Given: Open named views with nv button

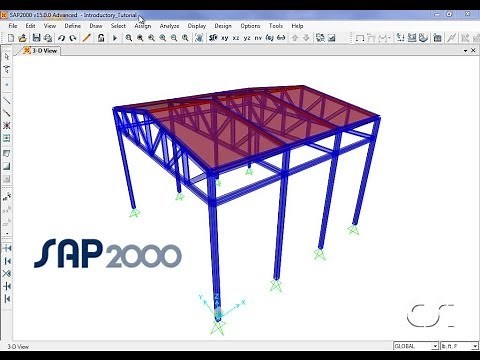Looking at the screenshot, I should [258, 38].
